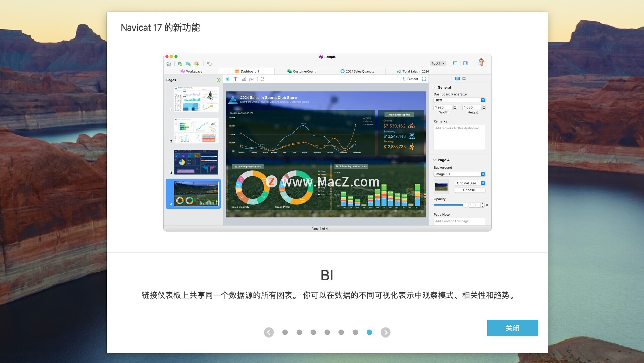Image resolution: width=644 pixels, height=363 pixels.
Task: Click the Width stepper arrows
Action: (455, 107)
